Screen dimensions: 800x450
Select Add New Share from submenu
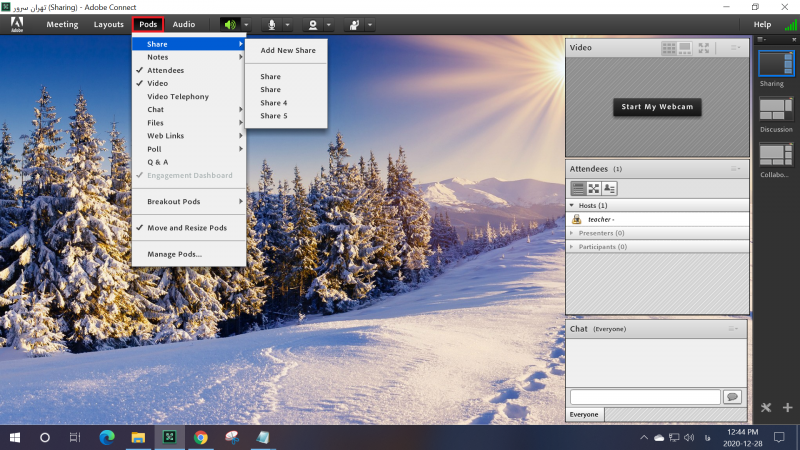[x=287, y=50]
